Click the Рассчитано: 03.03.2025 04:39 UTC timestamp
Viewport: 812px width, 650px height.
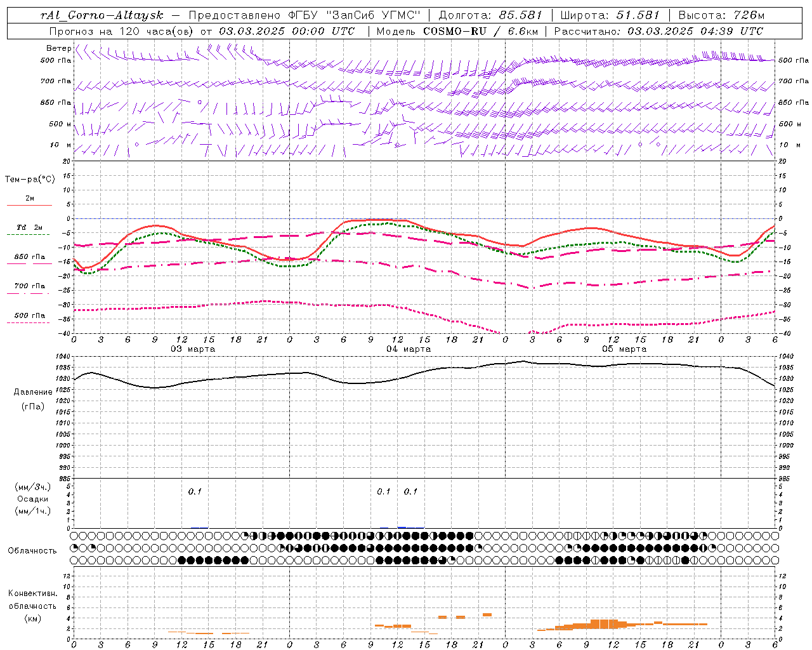(x=658, y=31)
